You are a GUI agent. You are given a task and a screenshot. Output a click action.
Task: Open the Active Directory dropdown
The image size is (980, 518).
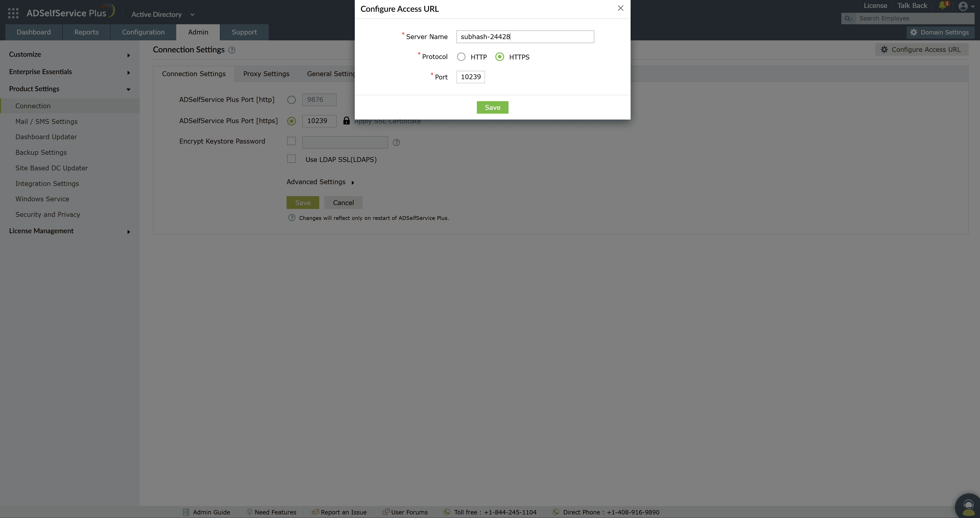pyautogui.click(x=163, y=15)
